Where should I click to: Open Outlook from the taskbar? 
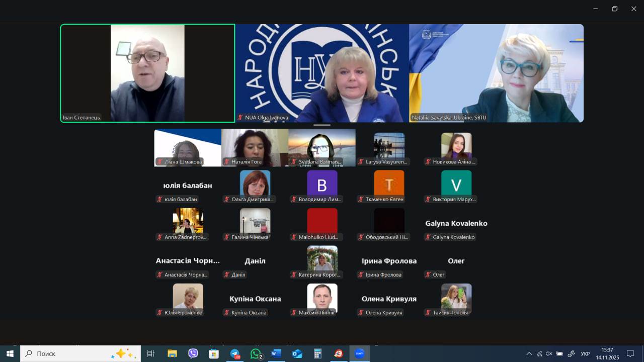(x=297, y=353)
